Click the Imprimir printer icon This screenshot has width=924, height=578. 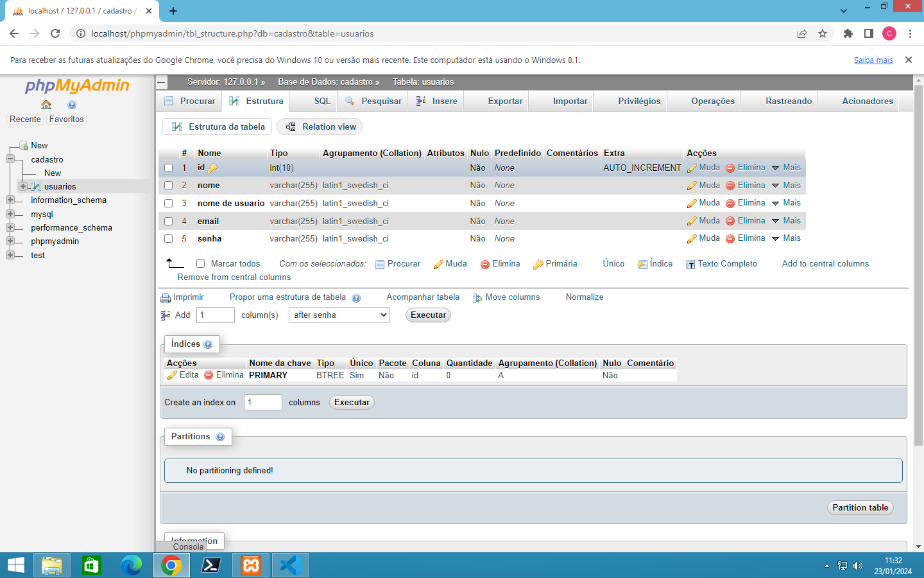point(166,297)
